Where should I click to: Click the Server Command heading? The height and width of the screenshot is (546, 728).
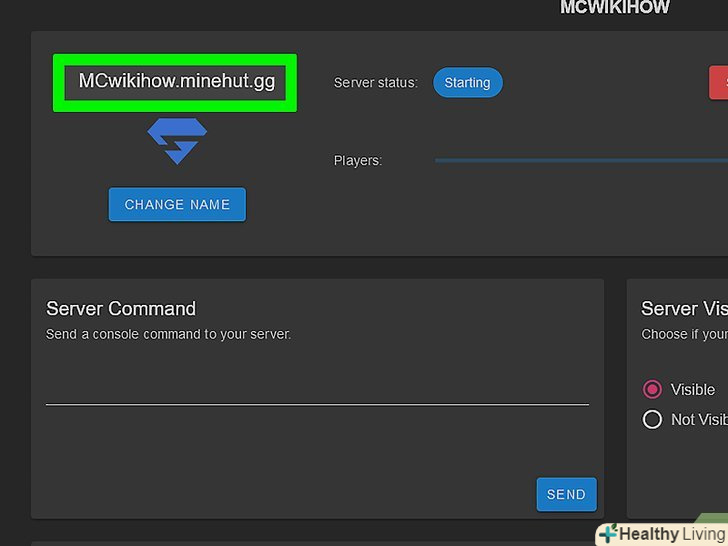coord(121,309)
